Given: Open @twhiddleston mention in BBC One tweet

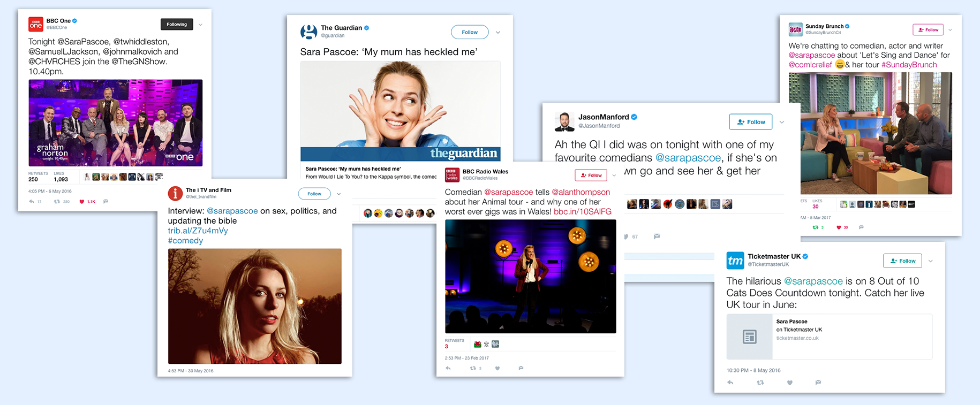Looking at the screenshot, I should pyautogui.click(x=141, y=42).
